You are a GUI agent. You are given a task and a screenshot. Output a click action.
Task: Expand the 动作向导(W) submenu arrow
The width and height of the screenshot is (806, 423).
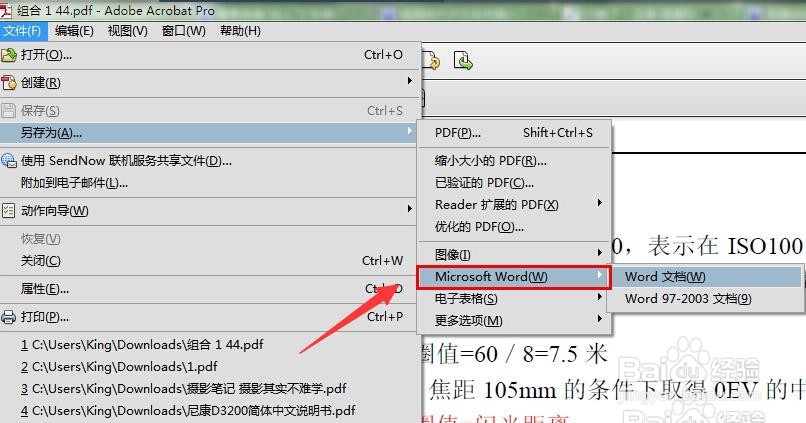[x=409, y=209]
